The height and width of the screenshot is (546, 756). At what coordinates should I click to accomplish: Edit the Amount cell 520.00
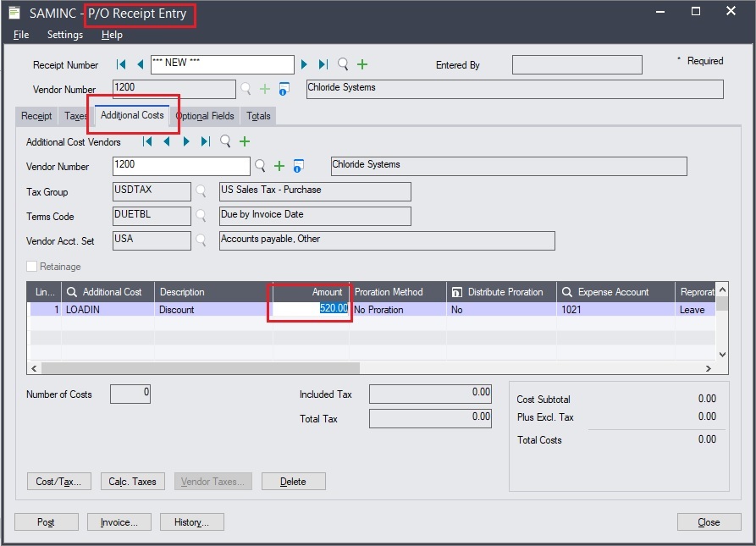point(311,309)
